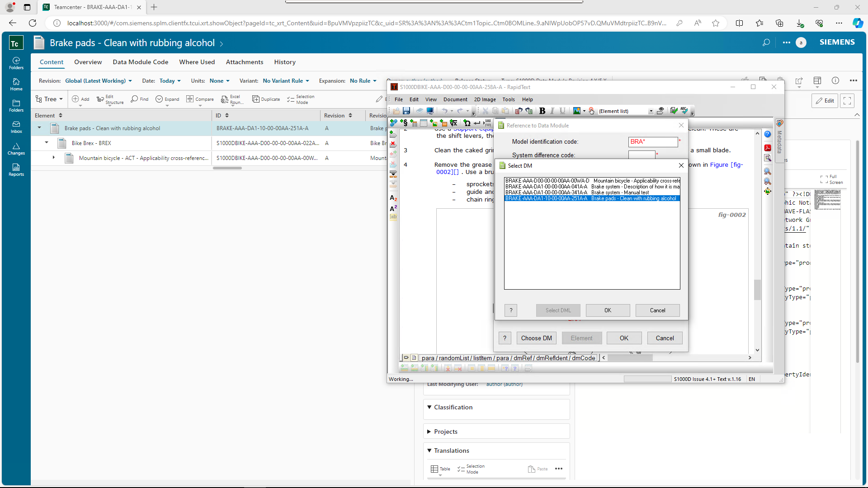Toggle Bold formatting in RapidText
This screenshot has width=868, height=488.
click(542, 111)
